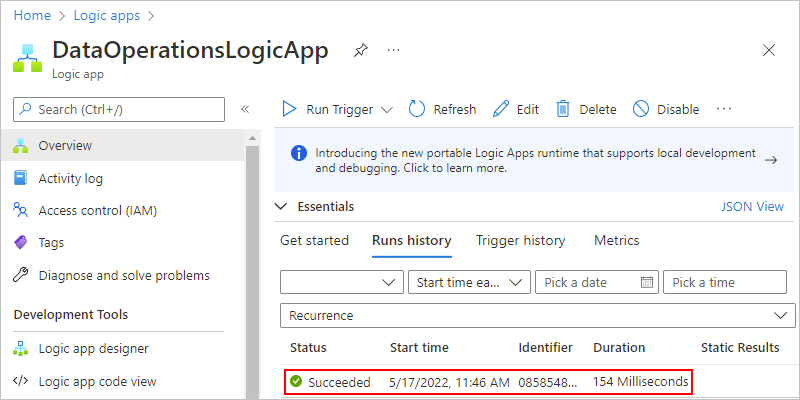Click the sidebar vertical scrollbar
Image resolution: width=800 pixels, height=400 pixels.
(x=253, y=272)
